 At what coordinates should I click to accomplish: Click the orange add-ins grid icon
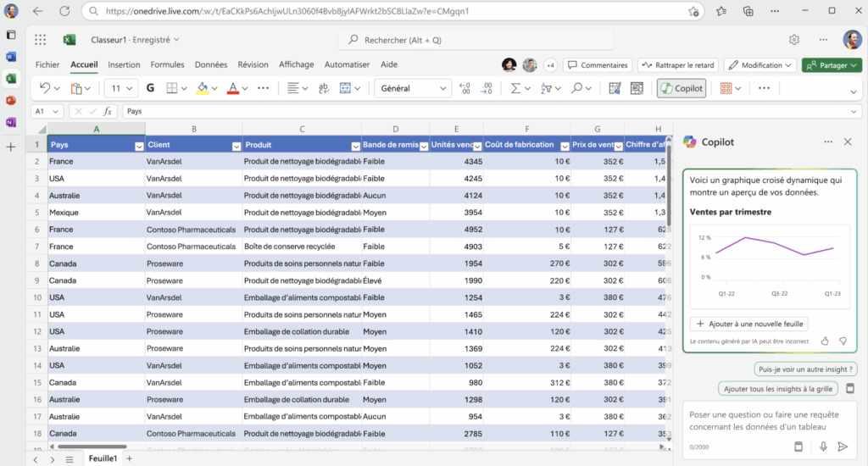pyautogui.click(x=726, y=88)
